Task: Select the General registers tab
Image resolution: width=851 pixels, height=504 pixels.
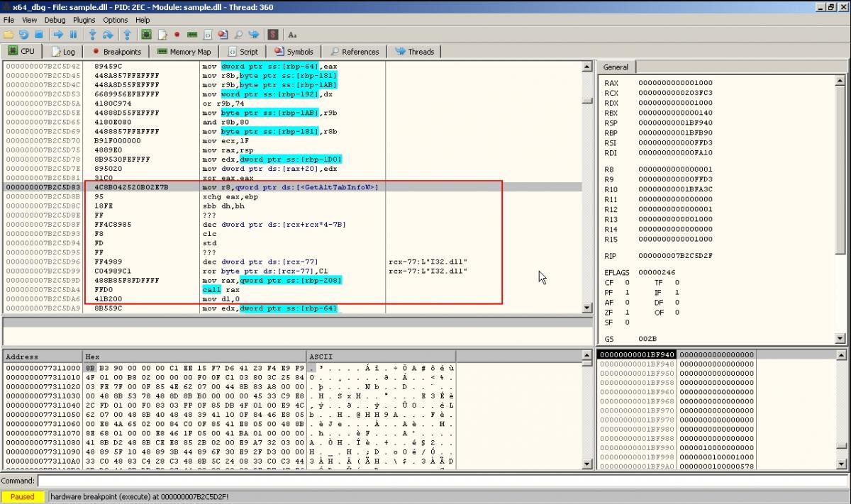Action: tap(616, 67)
